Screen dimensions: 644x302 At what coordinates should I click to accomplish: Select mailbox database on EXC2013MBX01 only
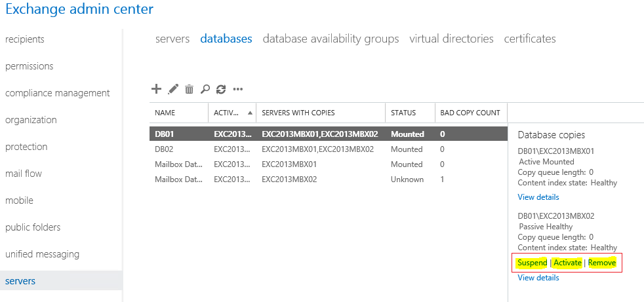(x=328, y=164)
